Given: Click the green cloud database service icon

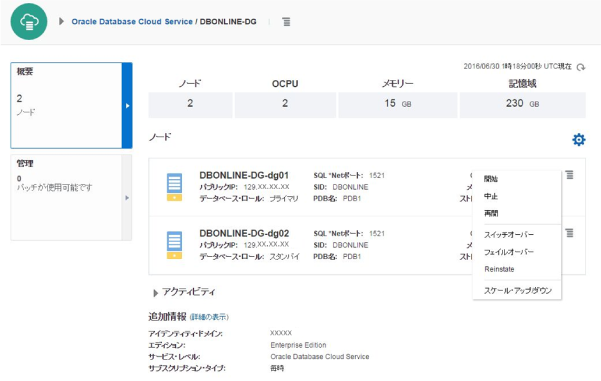Looking at the screenshot, I should click(x=29, y=21).
